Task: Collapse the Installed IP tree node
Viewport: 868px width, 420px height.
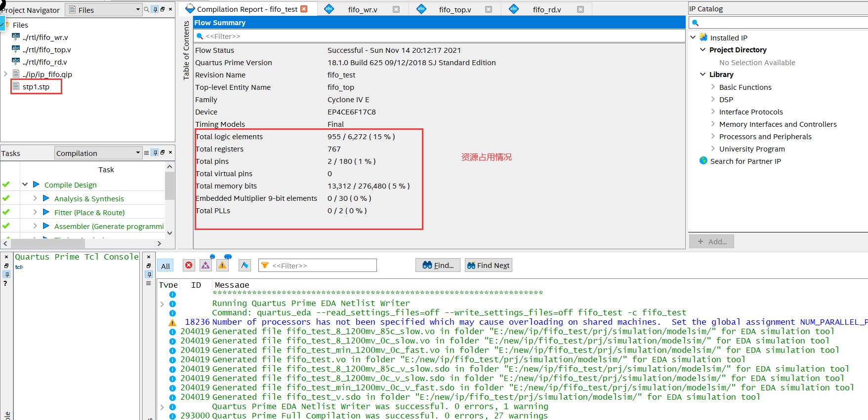Action: tap(693, 38)
